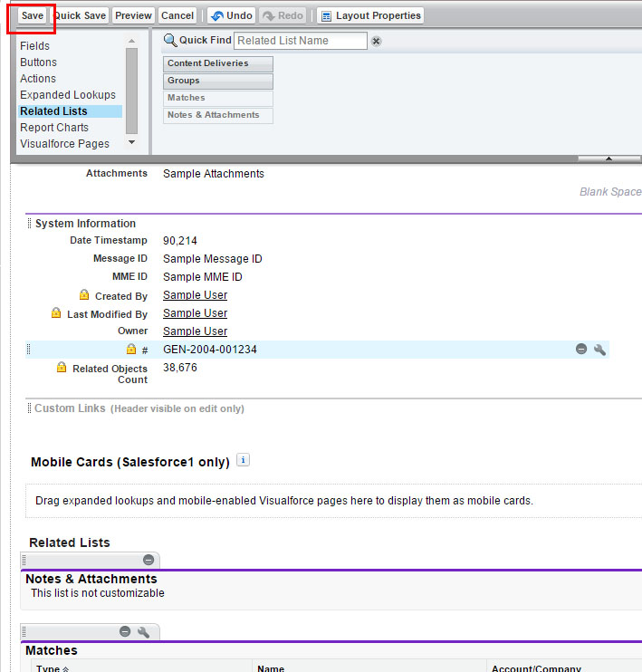This screenshot has width=642, height=672.
Task: Click Quick Save in the toolbar
Action: pyautogui.click(x=80, y=15)
